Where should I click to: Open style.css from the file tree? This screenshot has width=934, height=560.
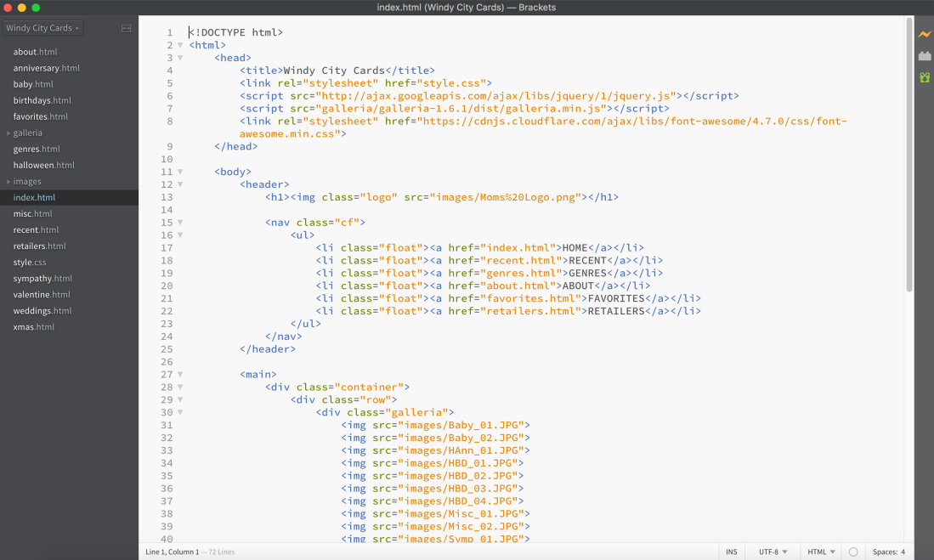tap(30, 263)
